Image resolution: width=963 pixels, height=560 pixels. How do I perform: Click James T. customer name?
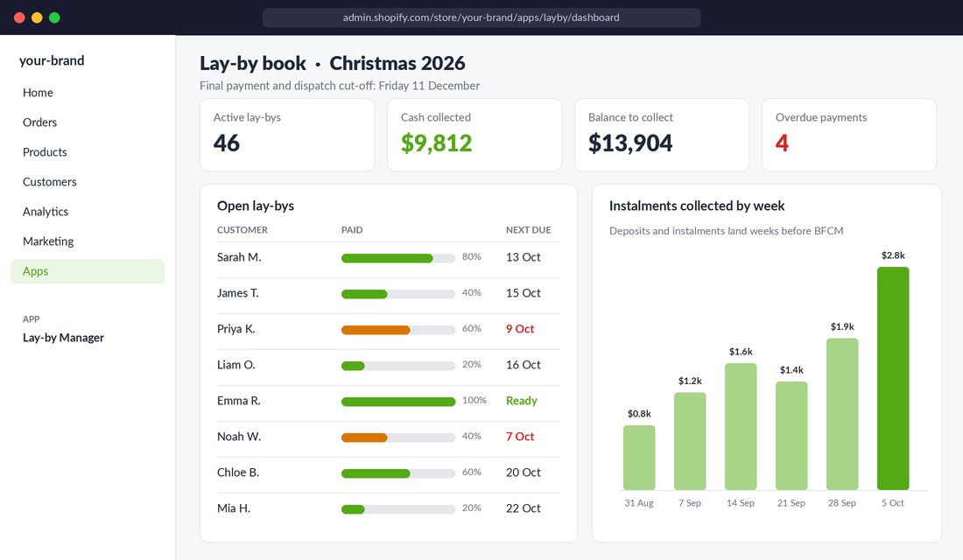tap(237, 293)
